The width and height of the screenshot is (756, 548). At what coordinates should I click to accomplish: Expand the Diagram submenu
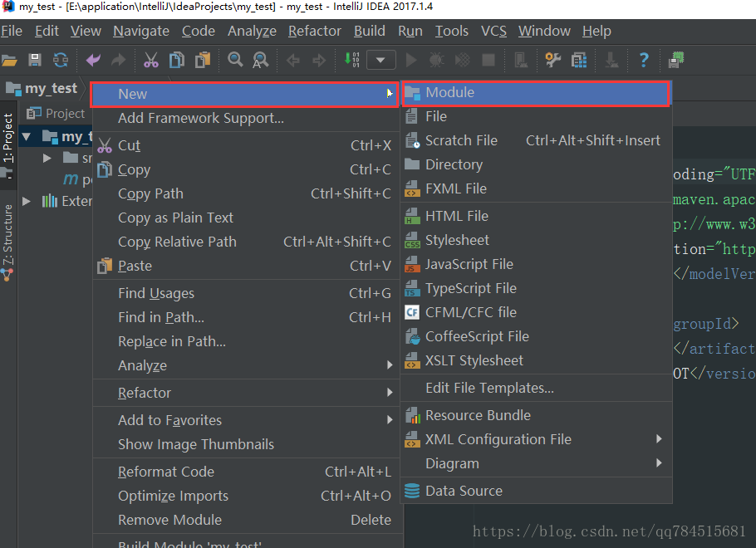point(536,463)
